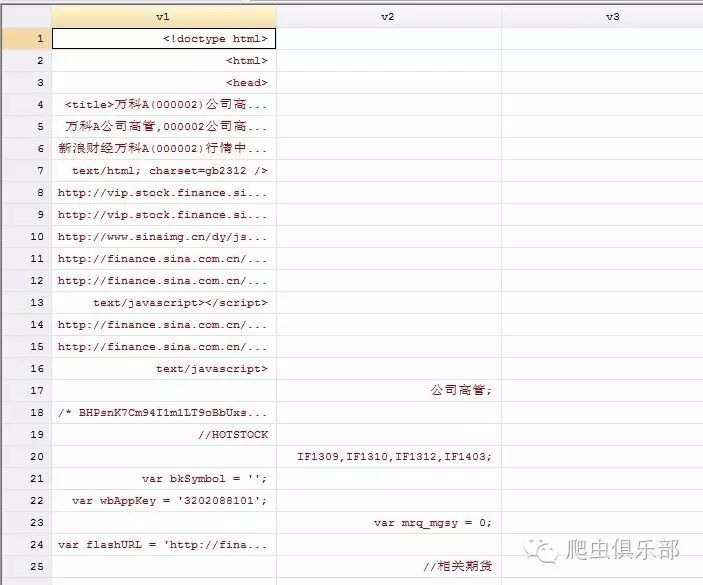
Task: Select the v1 column header
Action: click(x=164, y=17)
